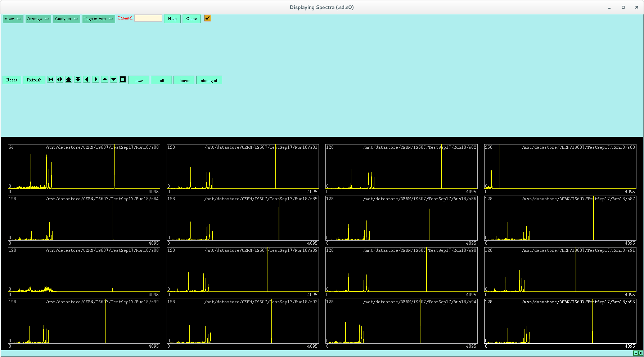The image size is (644, 357).
Task: Toggle the linear scale button
Action: [184, 80]
